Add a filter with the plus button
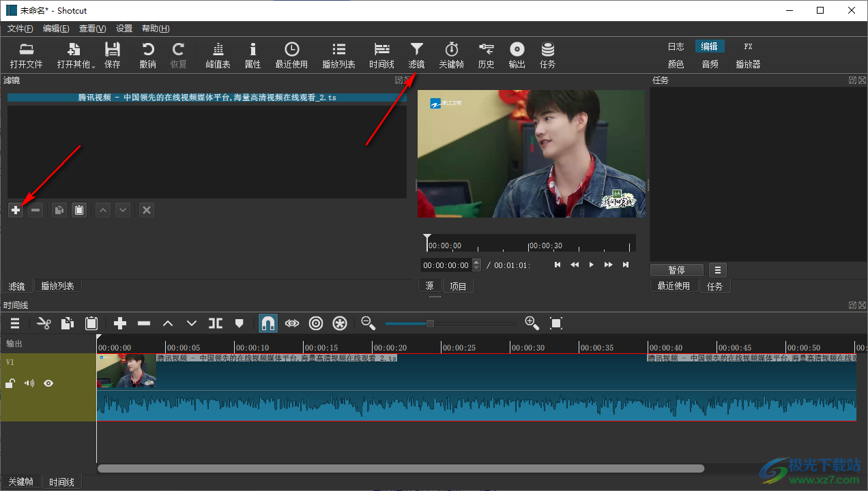 16,210
